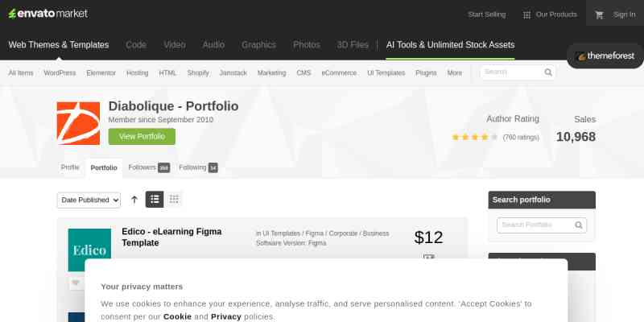Open the Edico eLearning Figma Template link
644x322 pixels.
[x=171, y=237]
